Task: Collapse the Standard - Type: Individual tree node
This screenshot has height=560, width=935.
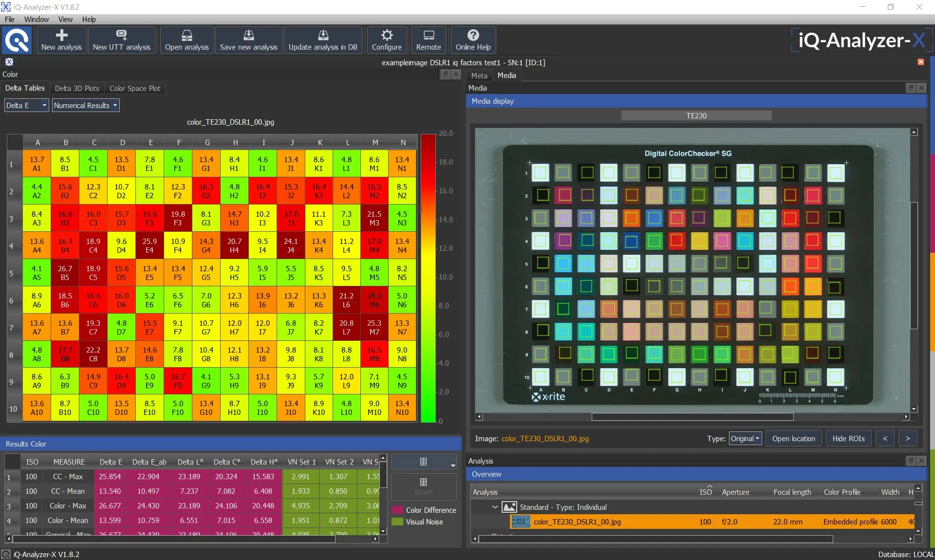Action: point(495,507)
